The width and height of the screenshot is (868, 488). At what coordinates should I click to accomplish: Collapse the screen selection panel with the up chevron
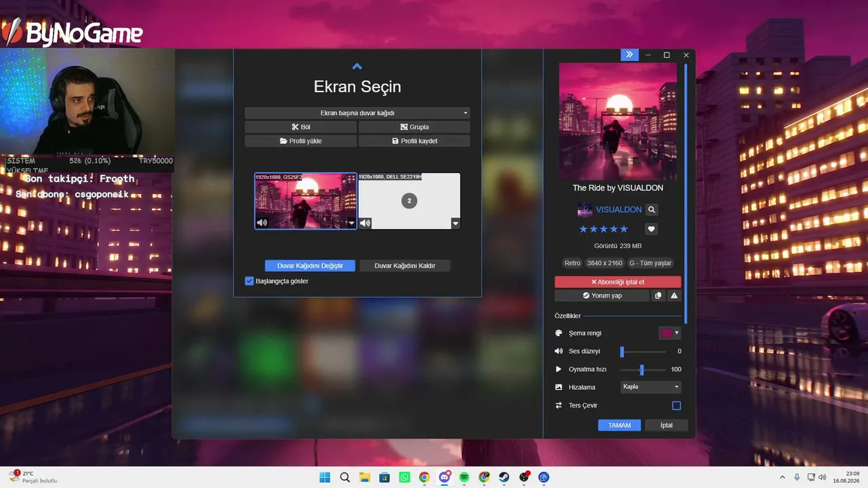(357, 66)
